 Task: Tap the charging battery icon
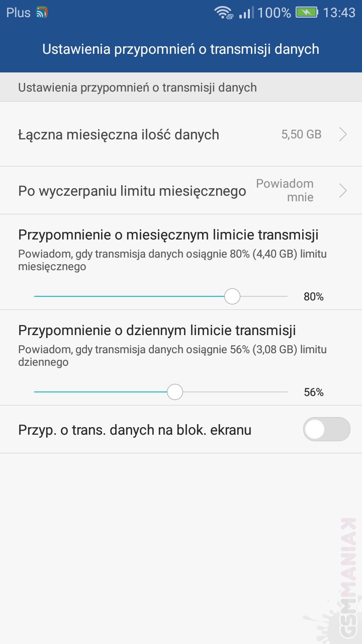tap(306, 13)
